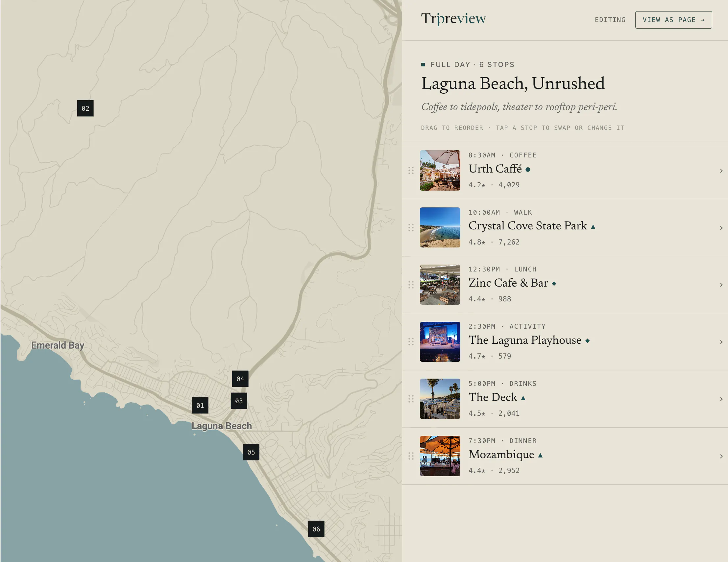Expand the Zinc Cafe & Bar chevron
The width and height of the screenshot is (728, 562).
click(x=721, y=285)
